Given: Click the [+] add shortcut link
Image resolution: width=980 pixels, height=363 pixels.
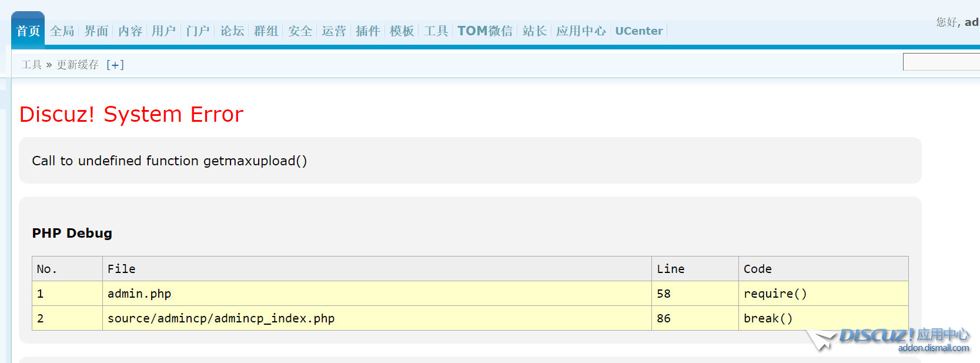Looking at the screenshot, I should click(x=115, y=65).
